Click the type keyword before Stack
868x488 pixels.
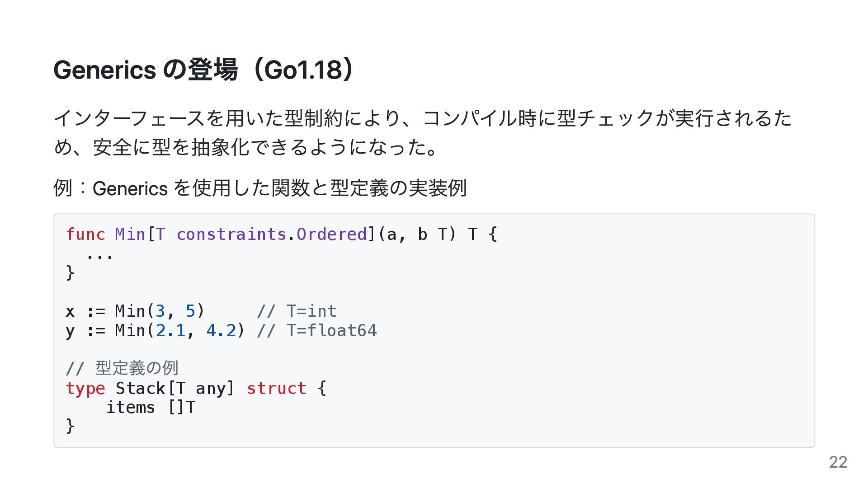coord(85,389)
